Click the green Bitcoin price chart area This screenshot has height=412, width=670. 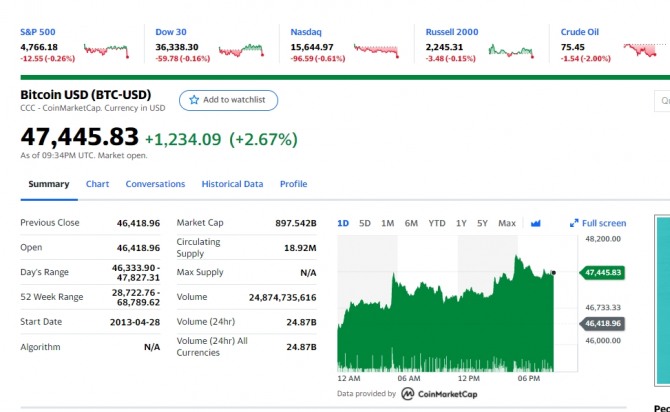click(450, 320)
